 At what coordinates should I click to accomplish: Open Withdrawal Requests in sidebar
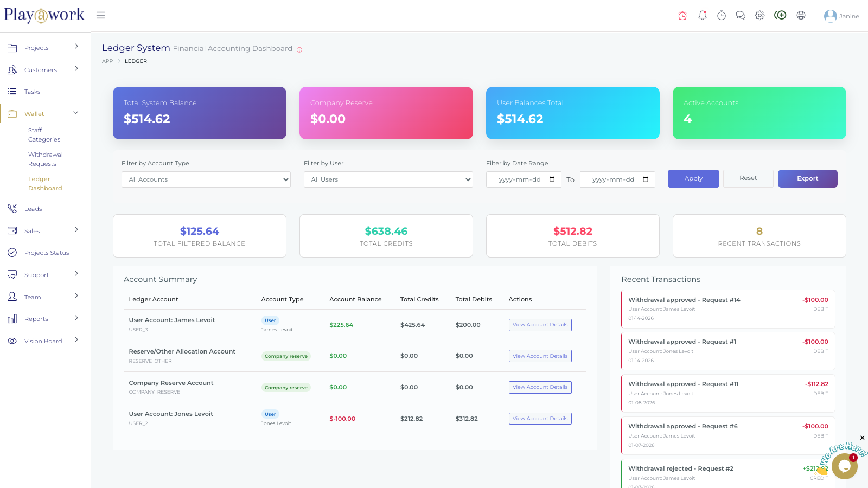(46, 159)
